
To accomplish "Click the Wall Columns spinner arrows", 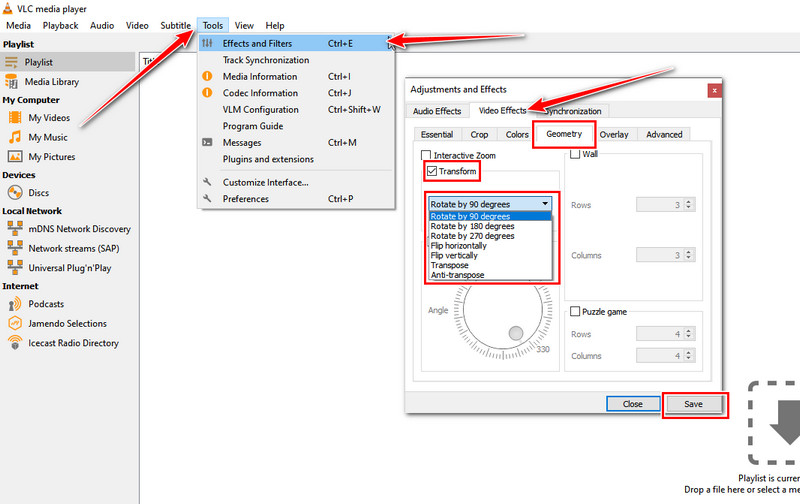I will click(689, 255).
